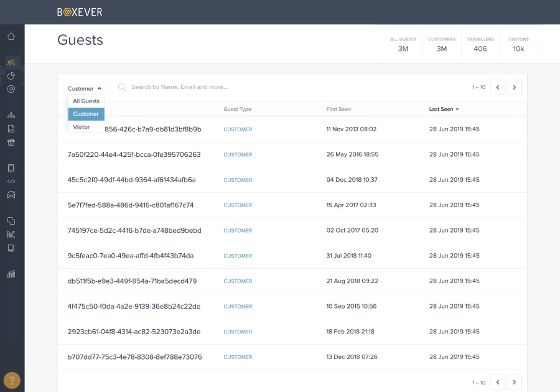This screenshot has height=392, width=560.
Task: Click top 1–10 page range text
Action: pyautogui.click(x=478, y=88)
